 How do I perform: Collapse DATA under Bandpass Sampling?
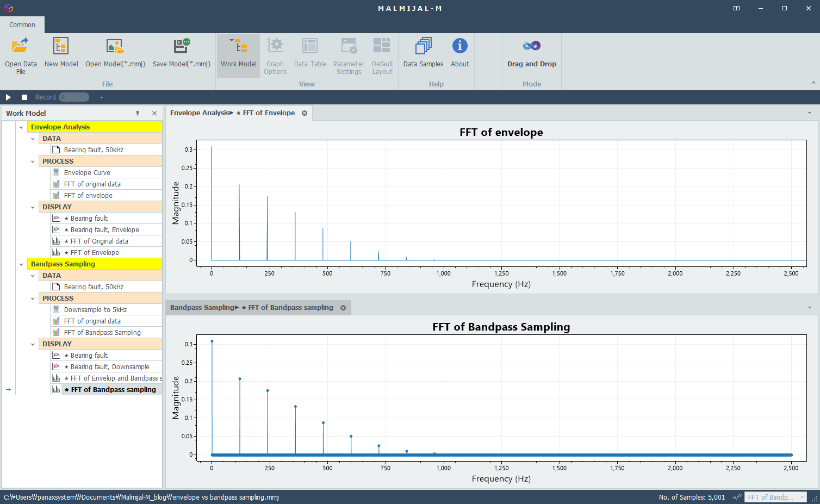pyautogui.click(x=33, y=276)
